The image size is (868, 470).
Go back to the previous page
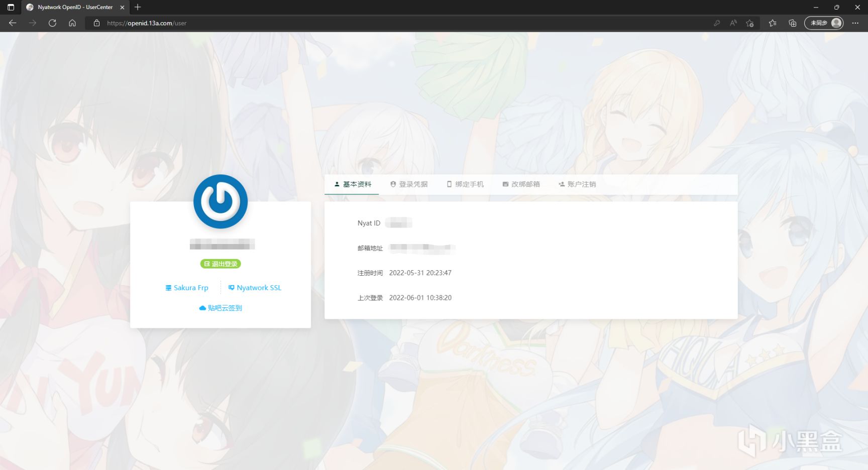click(13, 23)
